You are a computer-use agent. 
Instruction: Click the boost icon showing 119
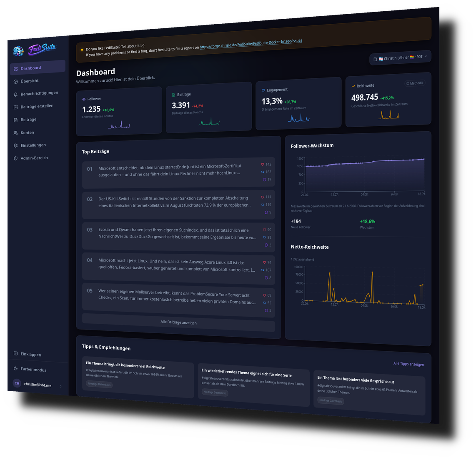pos(263,205)
